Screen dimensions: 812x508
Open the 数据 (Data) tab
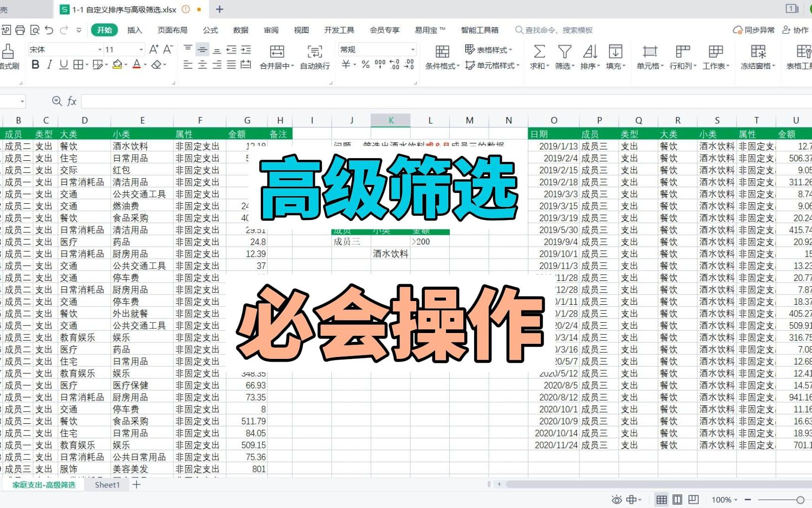[x=241, y=30]
